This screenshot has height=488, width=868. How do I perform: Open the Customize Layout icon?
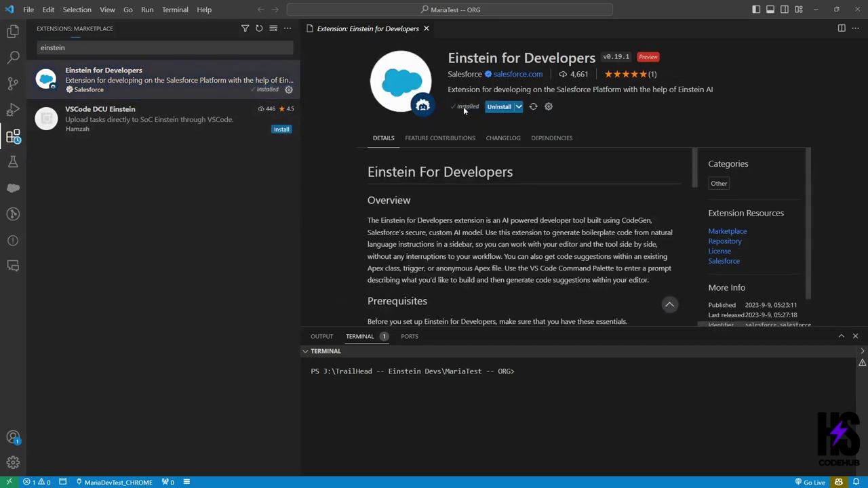799,9
